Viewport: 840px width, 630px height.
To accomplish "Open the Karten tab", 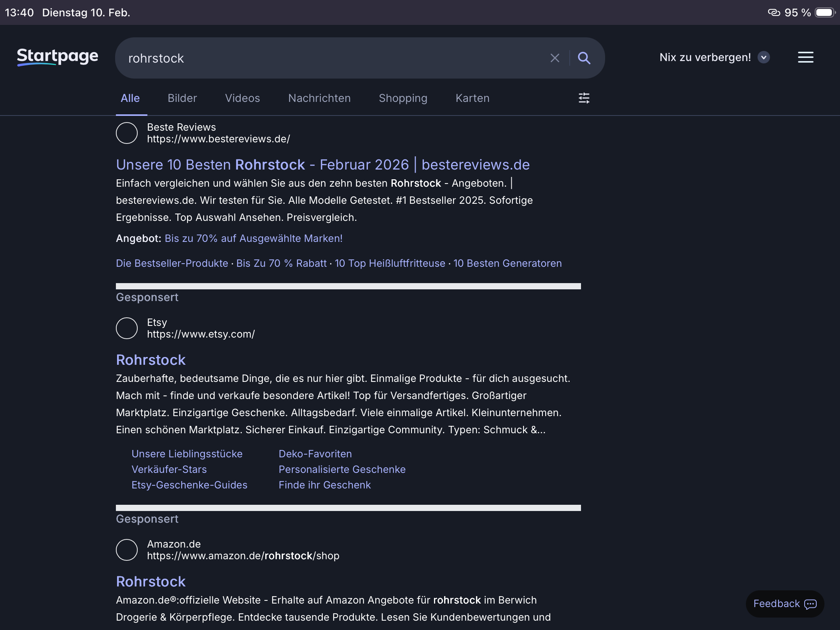I will pyautogui.click(x=472, y=98).
